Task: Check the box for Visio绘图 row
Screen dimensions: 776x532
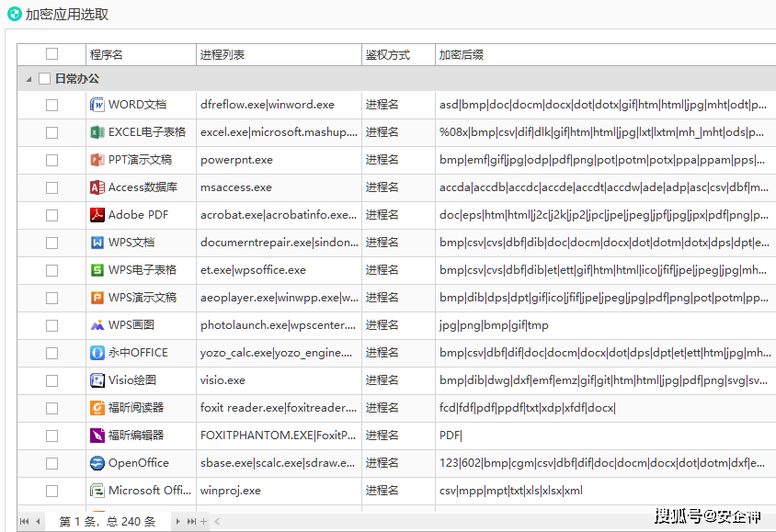Action: (x=51, y=380)
